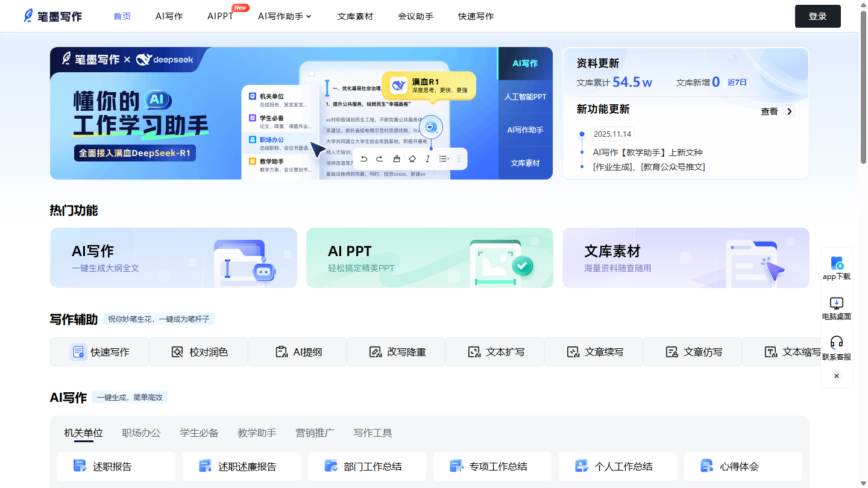This screenshot has width=868, height=488.
Task: Select the 文本缩写 tool icon
Action: click(x=770, y=352)
